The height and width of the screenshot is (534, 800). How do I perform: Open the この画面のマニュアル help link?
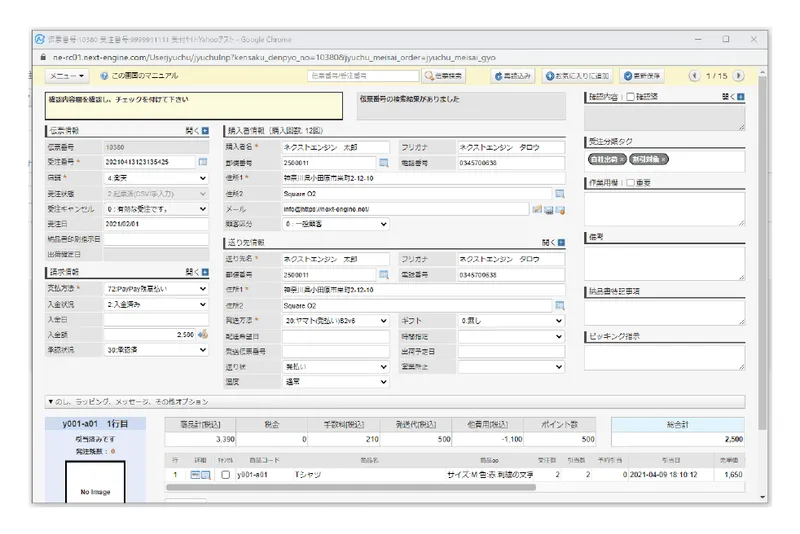[139, 76]
